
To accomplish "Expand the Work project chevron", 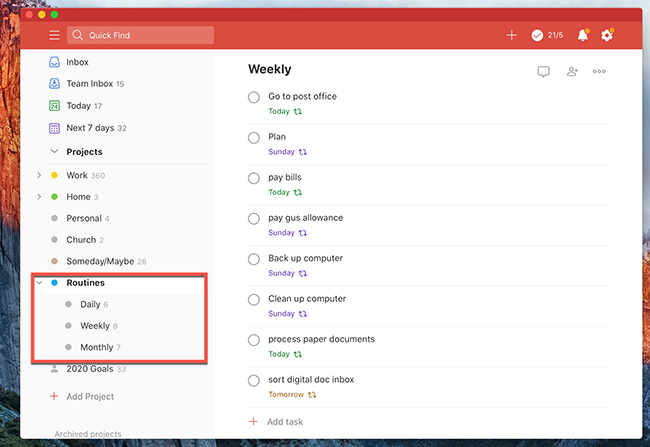I will pos(39,175).
